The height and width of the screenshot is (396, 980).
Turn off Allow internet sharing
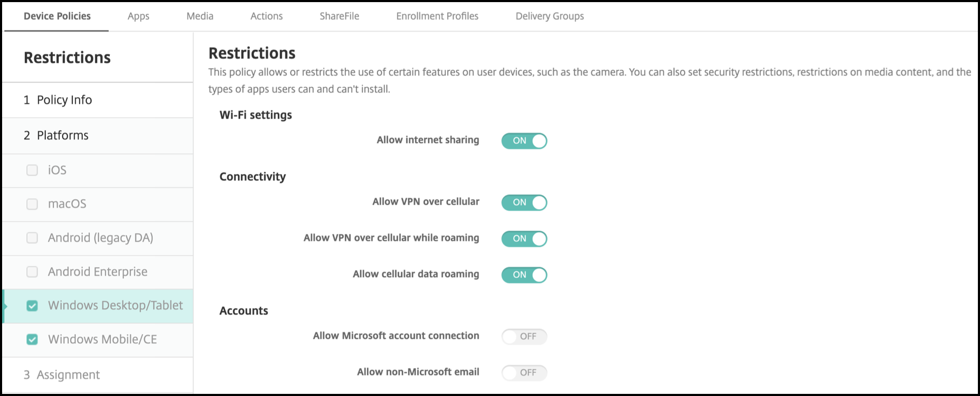coord(524,141)
